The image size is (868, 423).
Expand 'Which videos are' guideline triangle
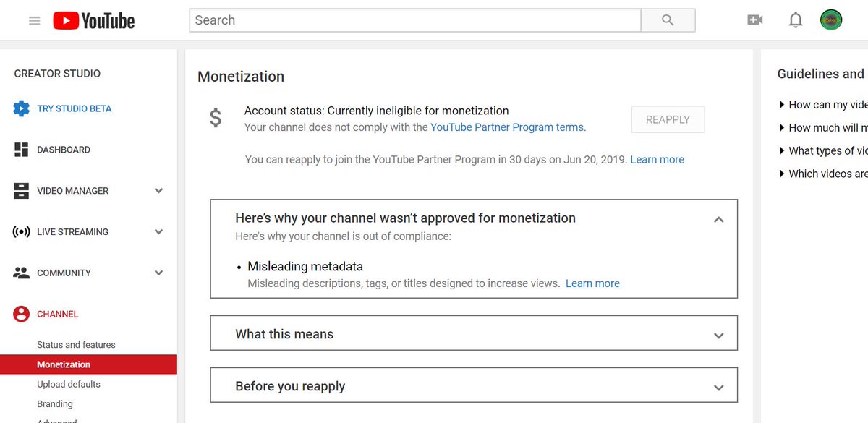782,174
